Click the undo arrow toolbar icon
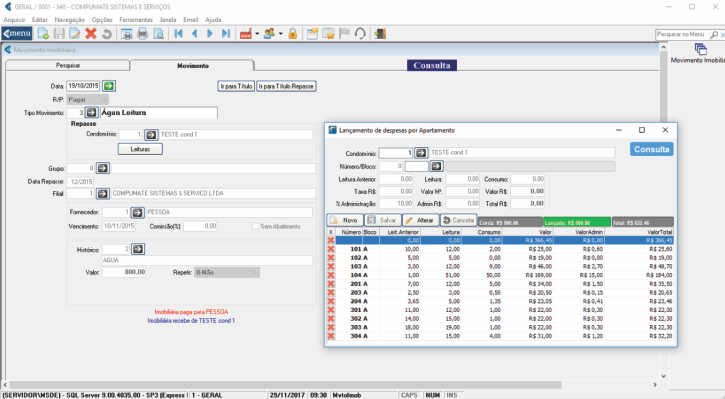This screenshot has height=399, width=725. coord(106,34)
